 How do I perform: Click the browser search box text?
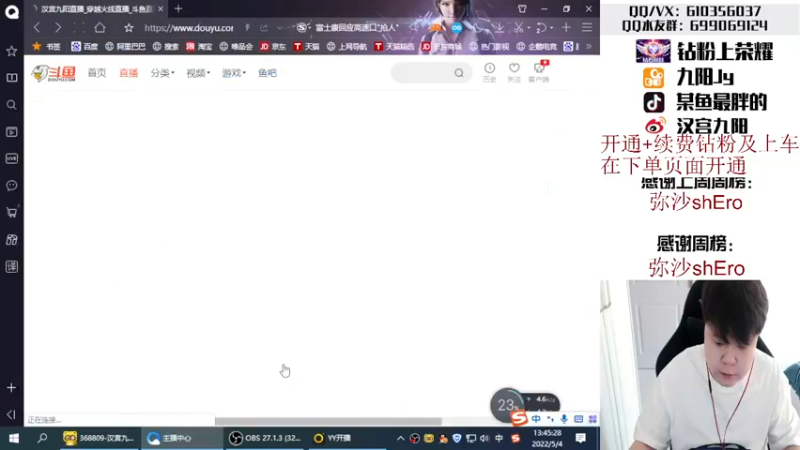[357, 28]
